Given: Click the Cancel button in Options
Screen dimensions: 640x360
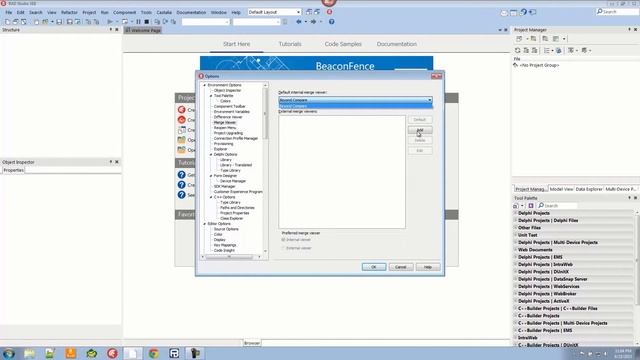Looking at the screenshot, I should coord(400,267).
